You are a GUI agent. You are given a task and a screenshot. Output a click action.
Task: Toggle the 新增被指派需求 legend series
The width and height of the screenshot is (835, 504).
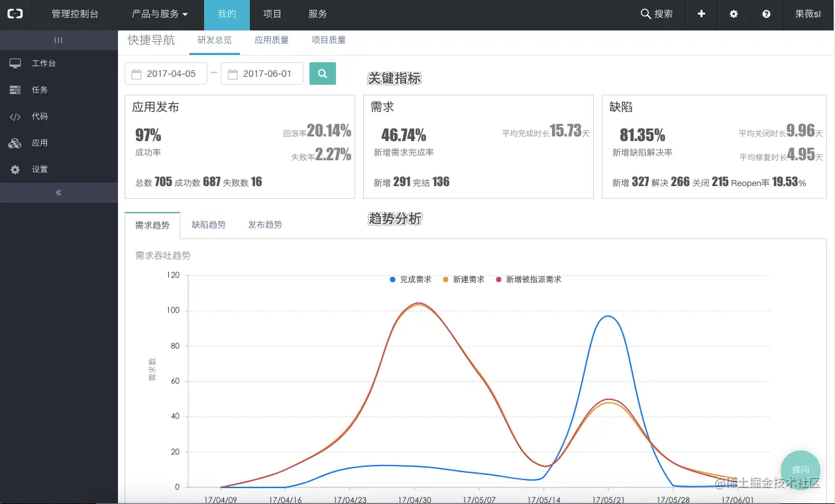point(529,279)
